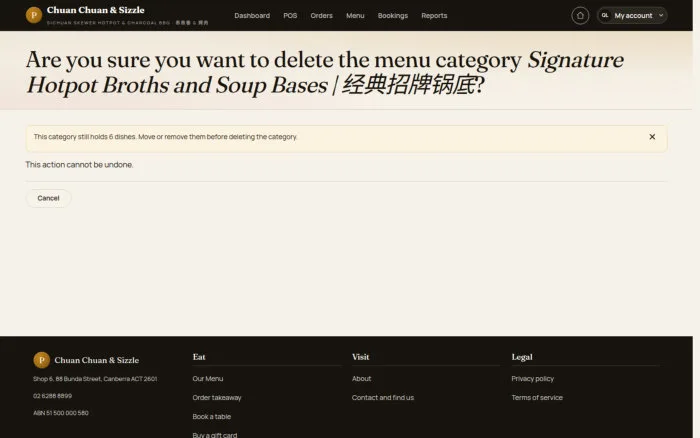Open the Book a table footer link
This screenshot has width=700, height=438.
pos(212,417)
